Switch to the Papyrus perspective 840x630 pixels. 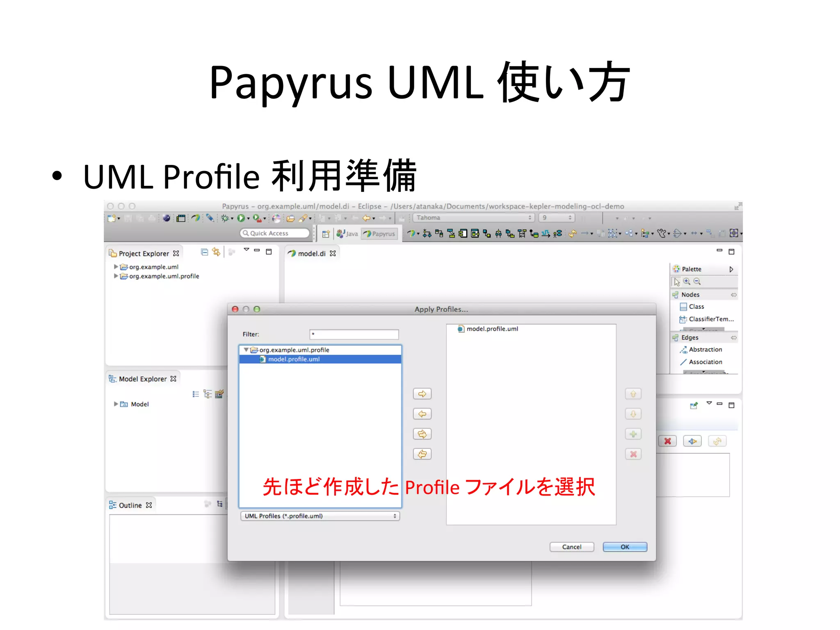coord(380,234)
